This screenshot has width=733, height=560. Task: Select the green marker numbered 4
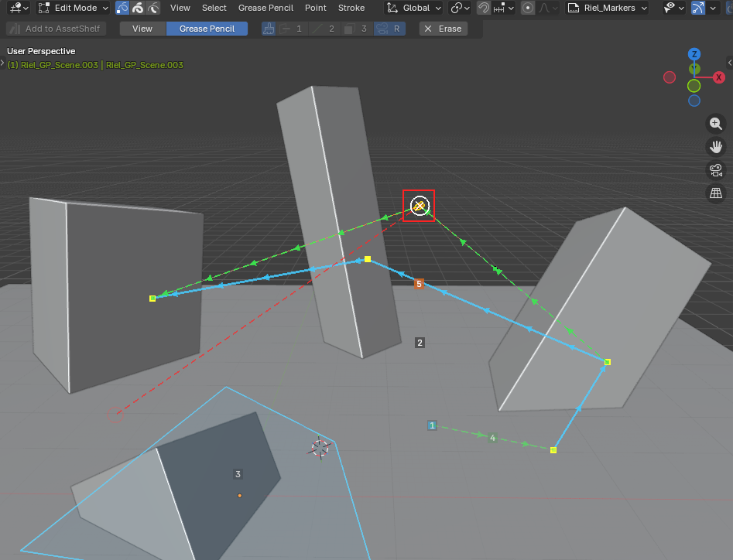[492, 438]
